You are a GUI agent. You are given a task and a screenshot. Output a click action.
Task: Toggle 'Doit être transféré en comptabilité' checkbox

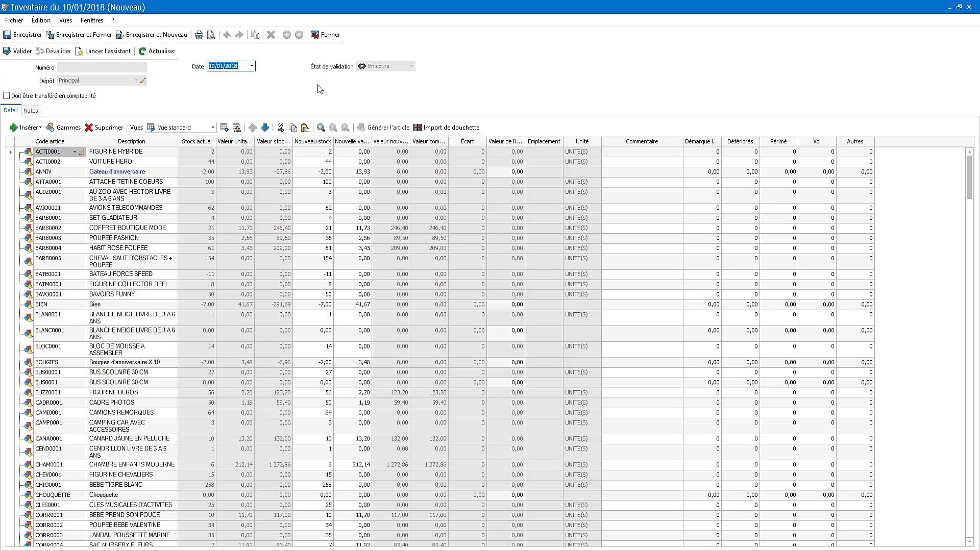[x=7, y=95]
